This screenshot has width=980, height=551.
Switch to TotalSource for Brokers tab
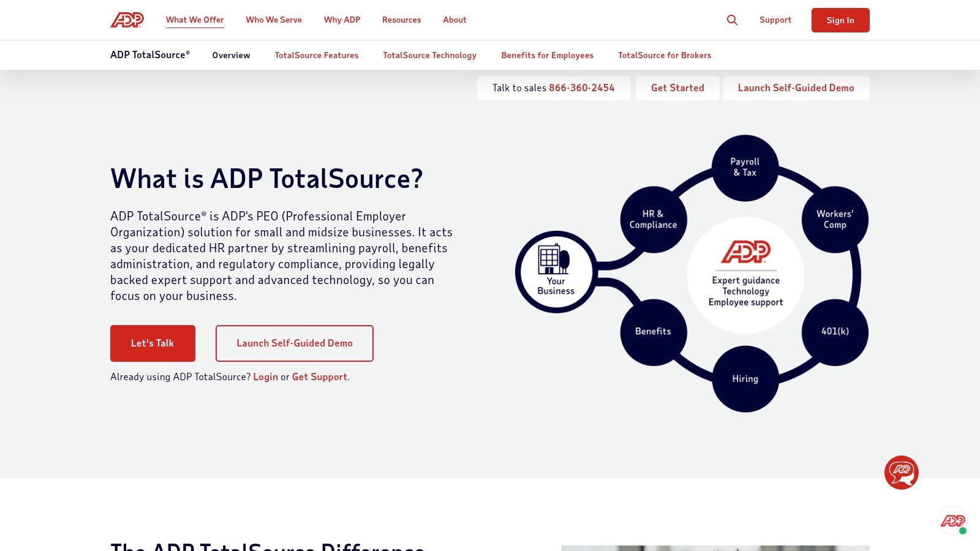point(665,55)
